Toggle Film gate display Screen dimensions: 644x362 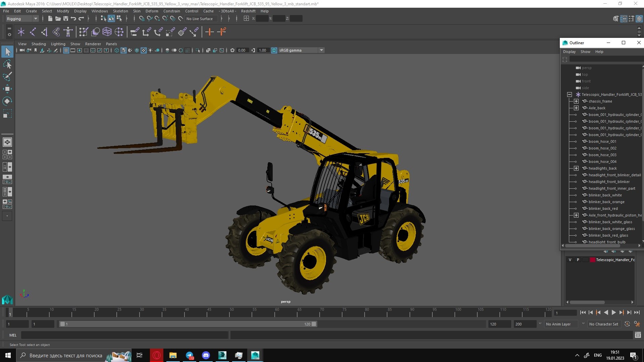pyautogui.click(x=73, y=50)
